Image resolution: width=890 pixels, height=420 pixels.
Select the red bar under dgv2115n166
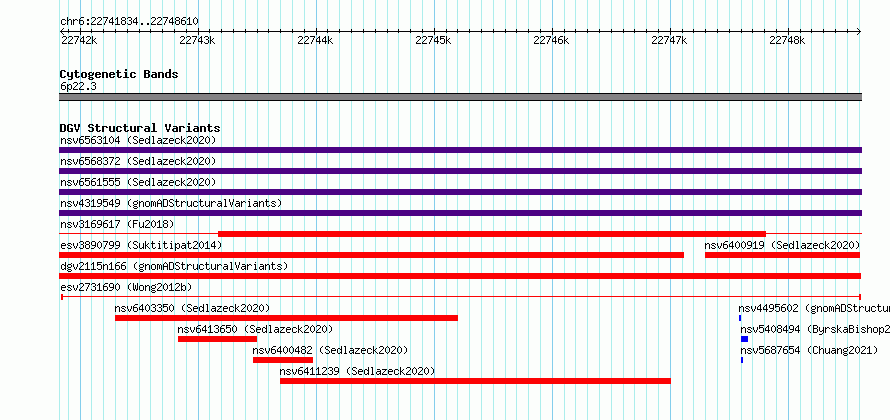tap(460, 276)
